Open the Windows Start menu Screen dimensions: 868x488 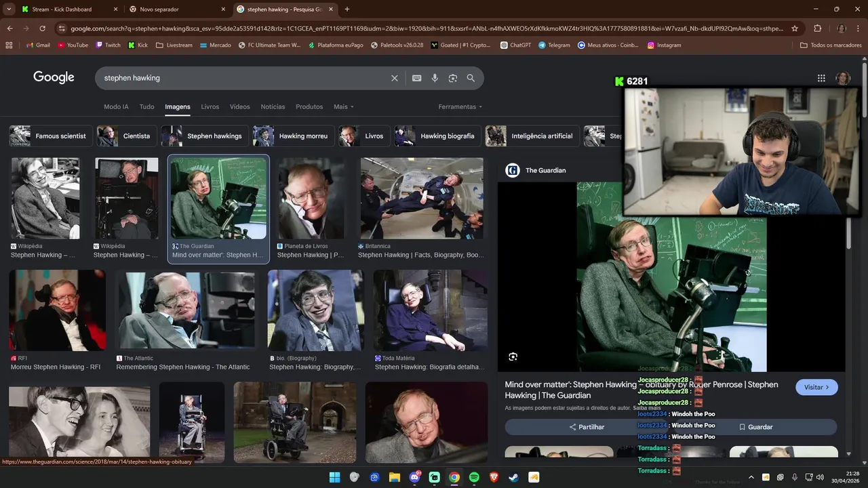(x=334, y=477)
